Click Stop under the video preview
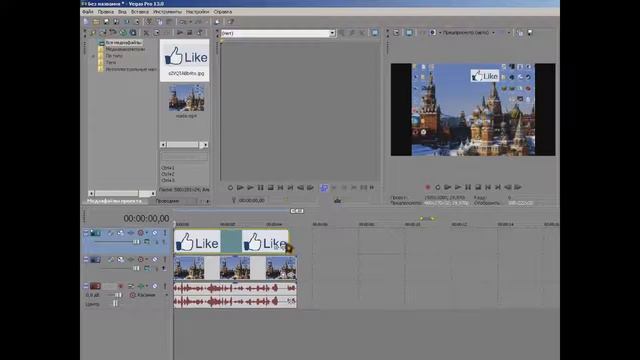The image size is (640, 360). point(478,187)
